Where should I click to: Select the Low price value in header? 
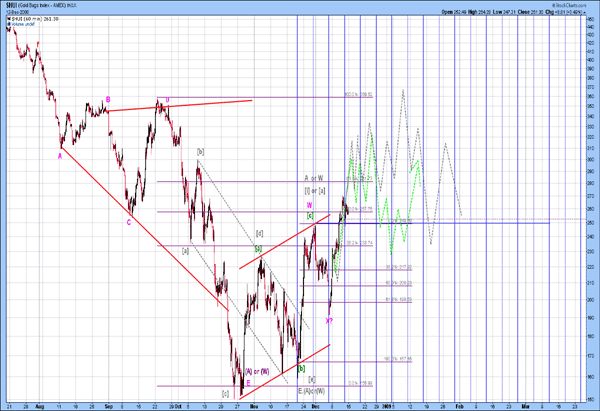point(509,12)
